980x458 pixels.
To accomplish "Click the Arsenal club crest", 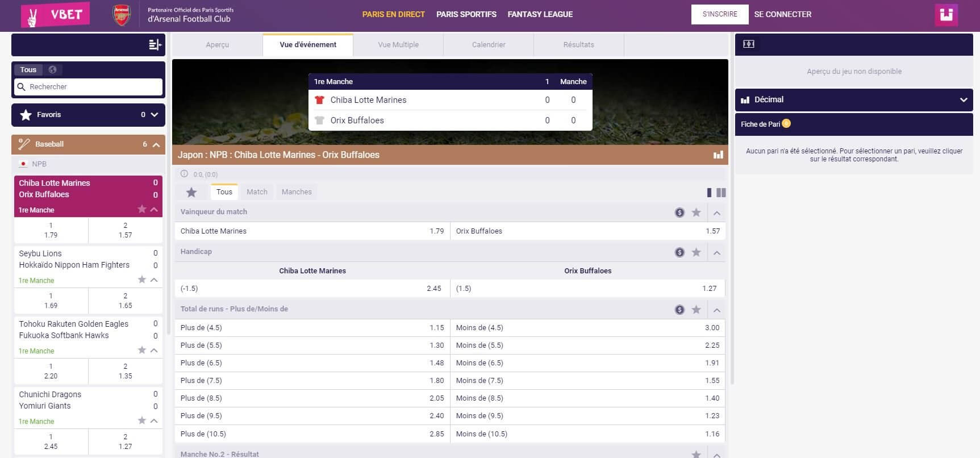I will coord(122,15).
